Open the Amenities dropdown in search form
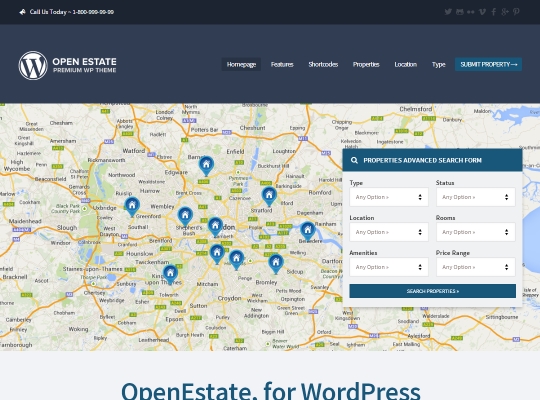This screenshot has height=400, width=540. pos(389,267)
